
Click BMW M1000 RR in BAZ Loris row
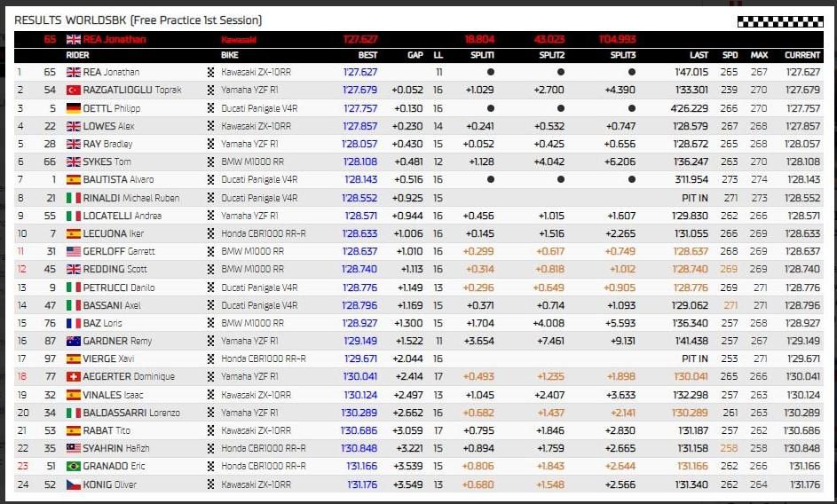click(x=252, y=324)
